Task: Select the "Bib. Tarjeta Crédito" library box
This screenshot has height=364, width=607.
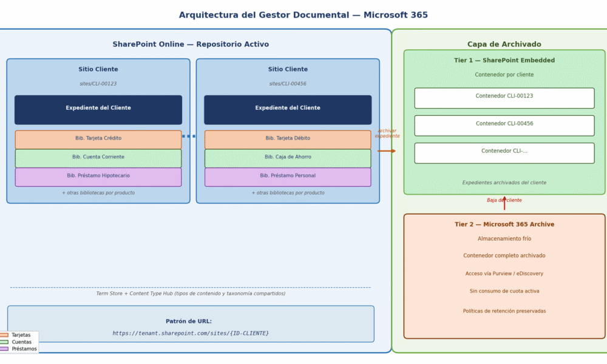Action: 98,140
